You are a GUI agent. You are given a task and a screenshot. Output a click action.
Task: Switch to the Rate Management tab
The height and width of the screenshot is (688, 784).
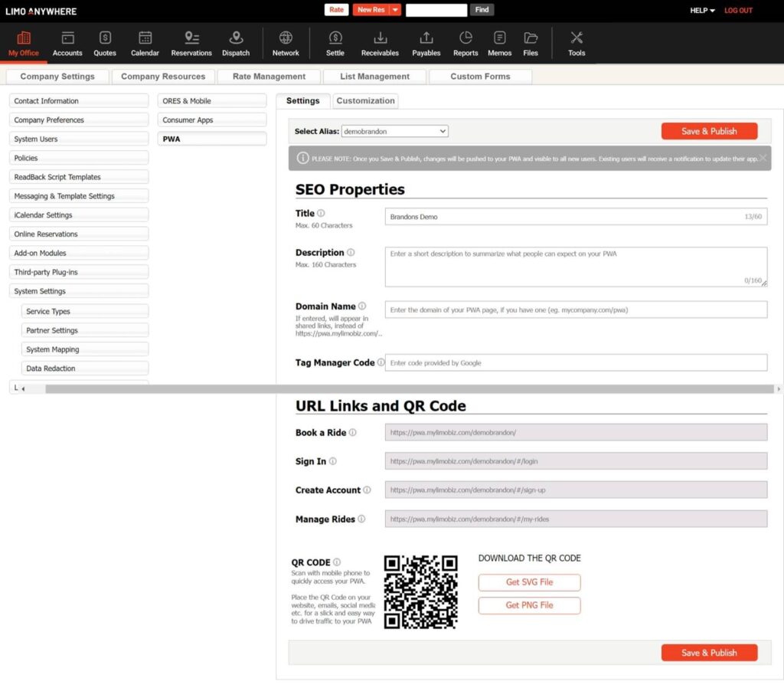(269, 77)
